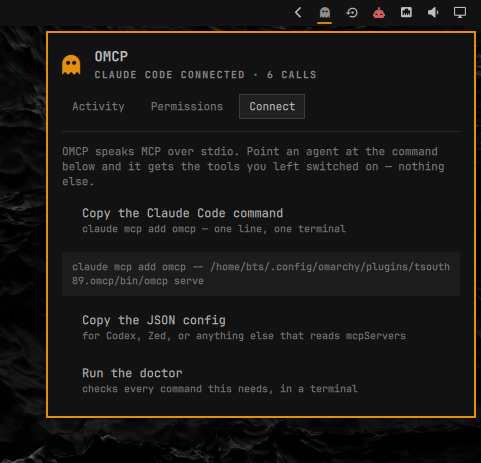This screenshot has height=463, width=481.
Task: Run the doctor
Action: click(261, 380)
